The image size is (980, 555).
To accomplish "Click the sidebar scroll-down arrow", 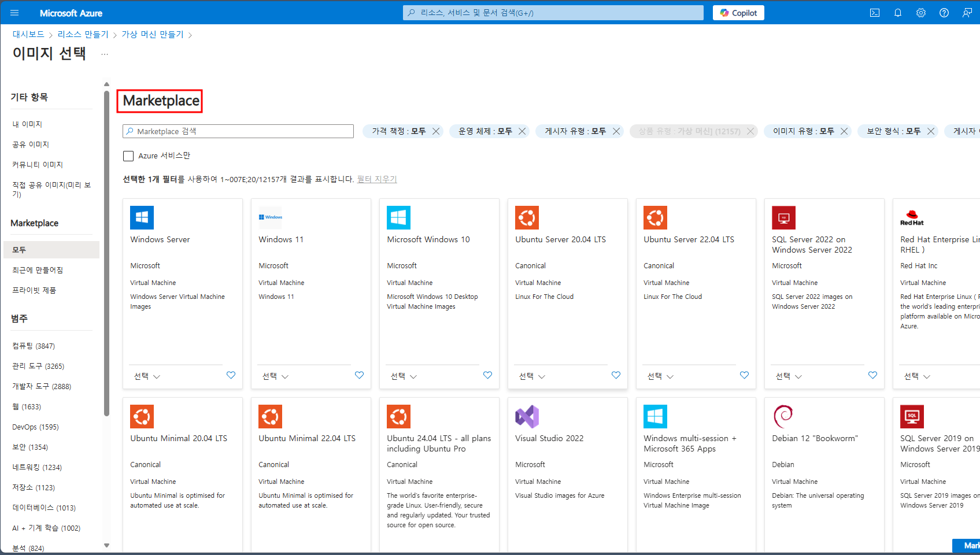I will click(106, 545).
